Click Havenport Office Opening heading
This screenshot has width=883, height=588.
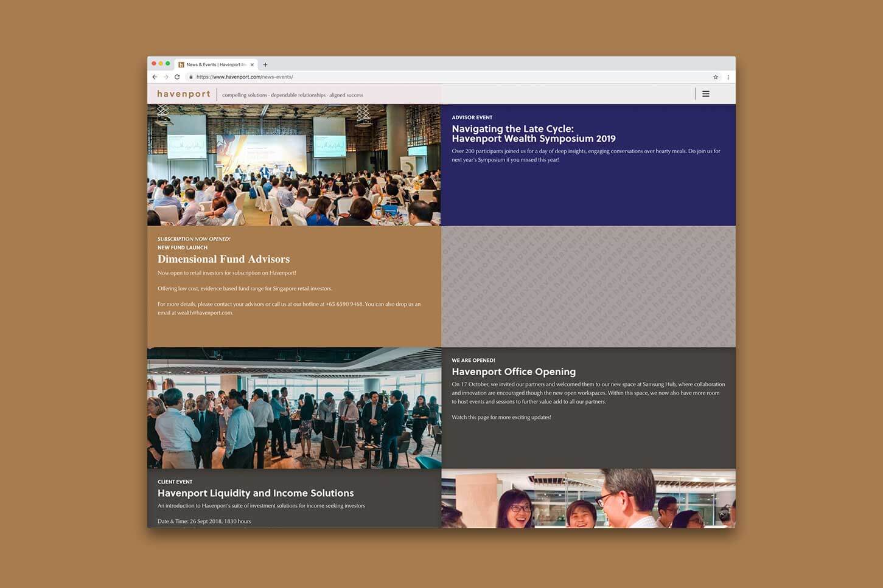pyautogui.click(x=514, y=372)
